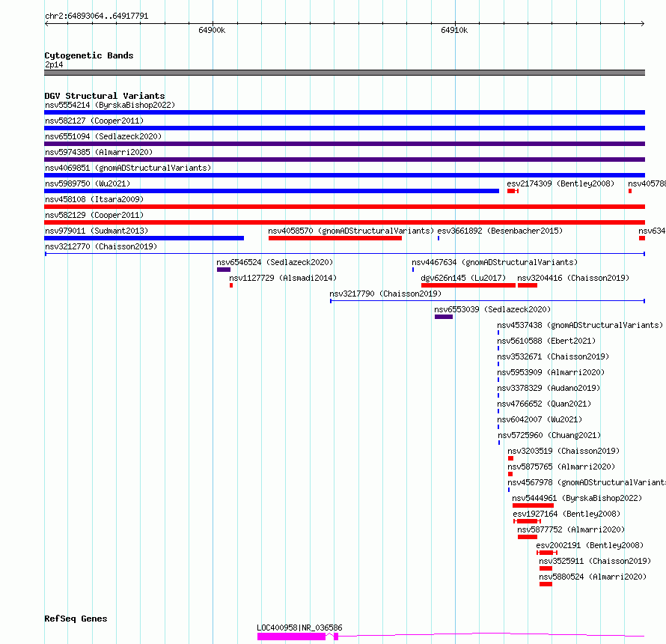Click the nsv5974385 (Almarri2020) purple bar
The height and width of the screenshot is (644, 666).
[344, 160]
